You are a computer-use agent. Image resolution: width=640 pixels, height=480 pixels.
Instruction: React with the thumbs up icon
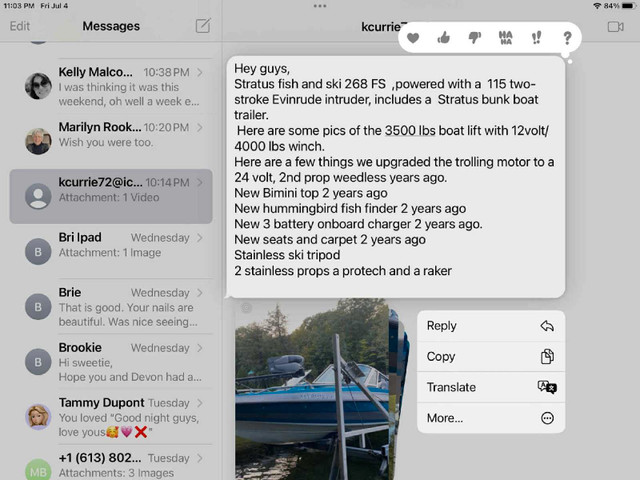click(x=444, y=38)
